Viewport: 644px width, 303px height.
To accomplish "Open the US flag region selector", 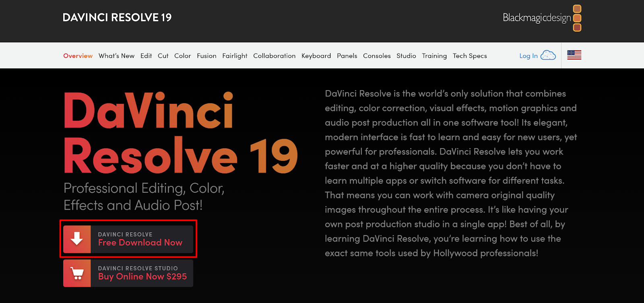I will pos(574,55).
